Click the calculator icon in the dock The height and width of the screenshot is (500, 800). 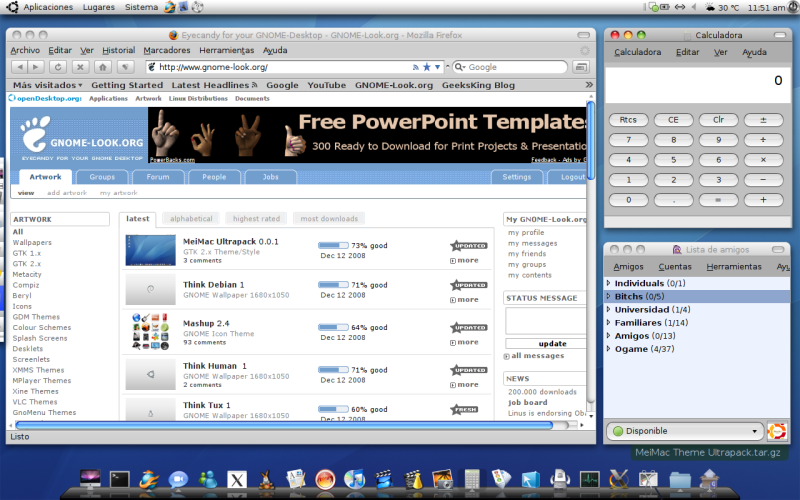point(472,480)
